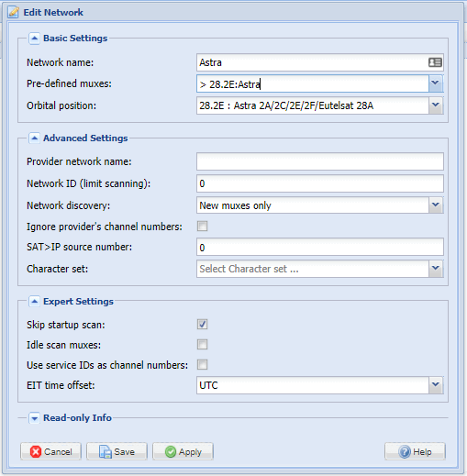
Task: Enable the Idle scan muxes checkbox
Action: 202,345
